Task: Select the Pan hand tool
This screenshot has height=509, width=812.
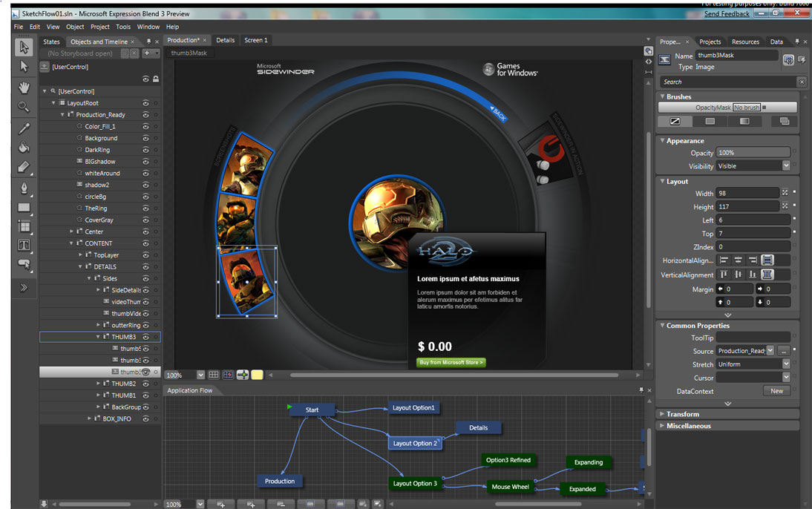Action: (24, 88)
